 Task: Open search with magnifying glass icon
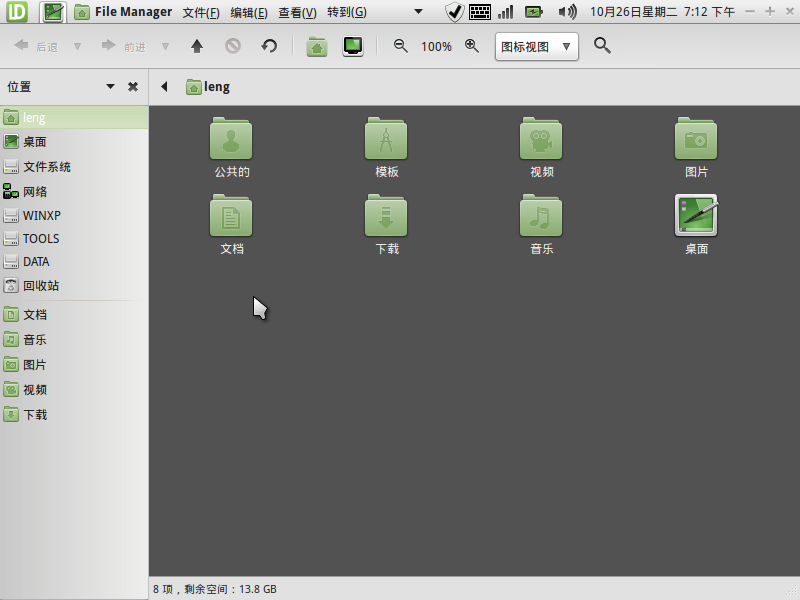[x=602, y=46]
